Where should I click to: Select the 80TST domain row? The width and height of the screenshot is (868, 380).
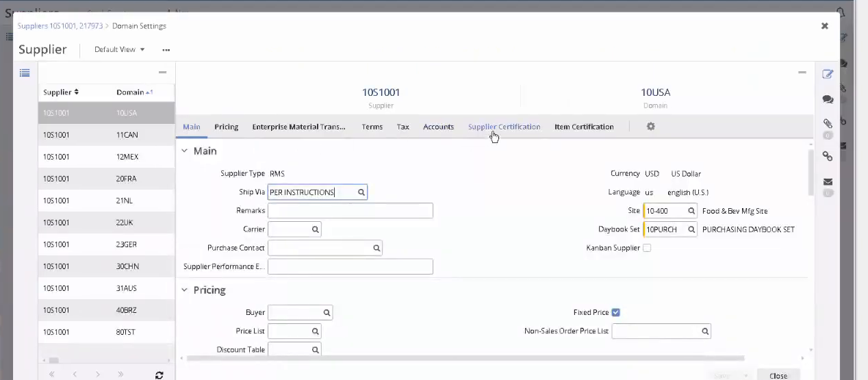click(106, 332)
